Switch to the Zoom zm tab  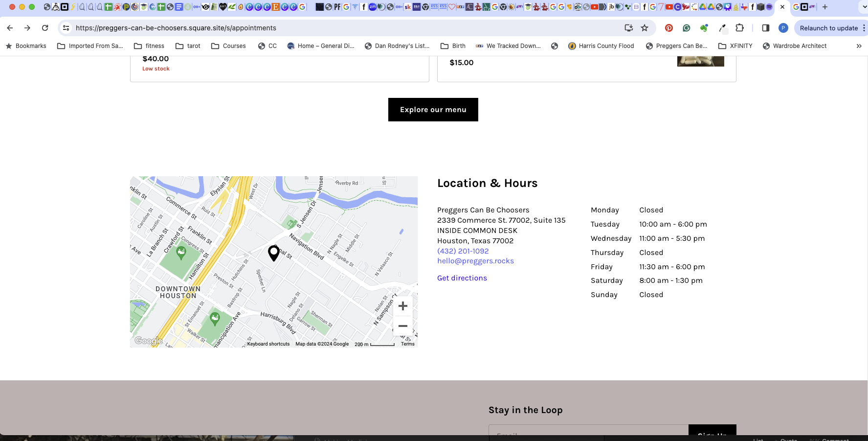pos(373,7)
